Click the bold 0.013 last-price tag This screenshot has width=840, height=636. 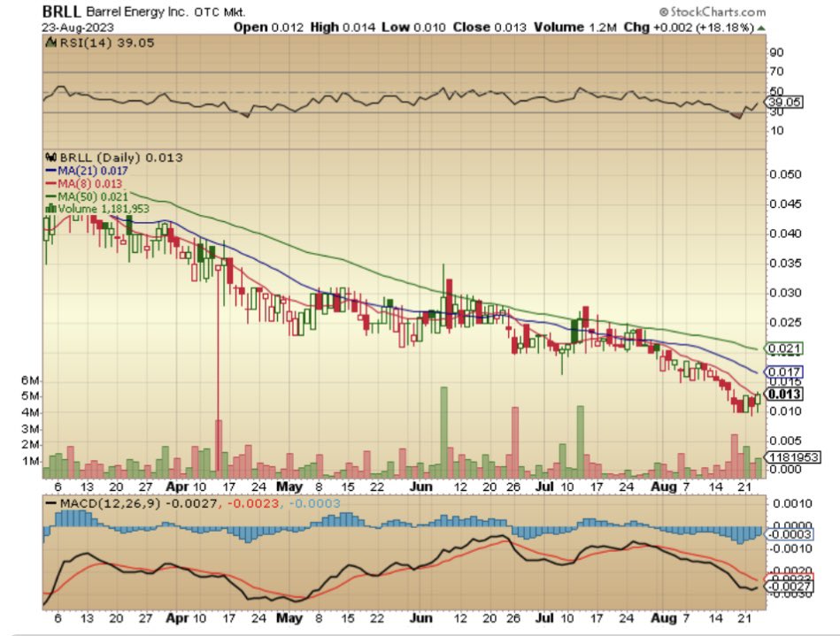tap(784, 394)
